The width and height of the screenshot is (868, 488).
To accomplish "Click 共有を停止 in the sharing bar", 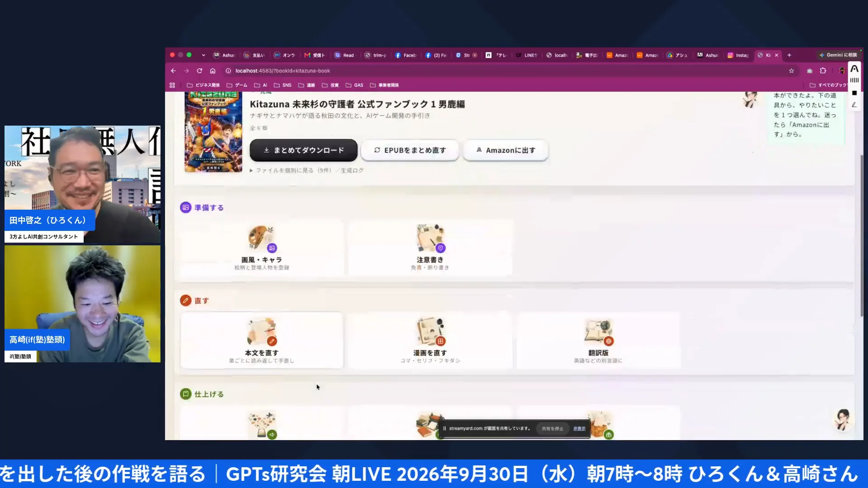I will [x=552, y=428].
